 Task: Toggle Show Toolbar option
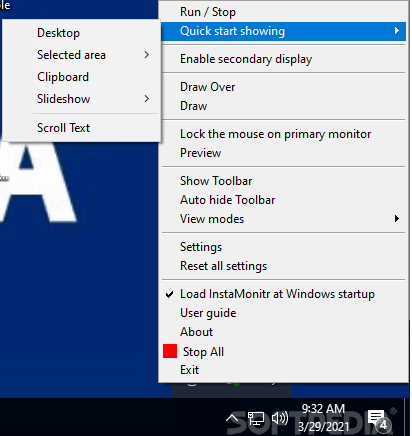click(x=283, y=181)
